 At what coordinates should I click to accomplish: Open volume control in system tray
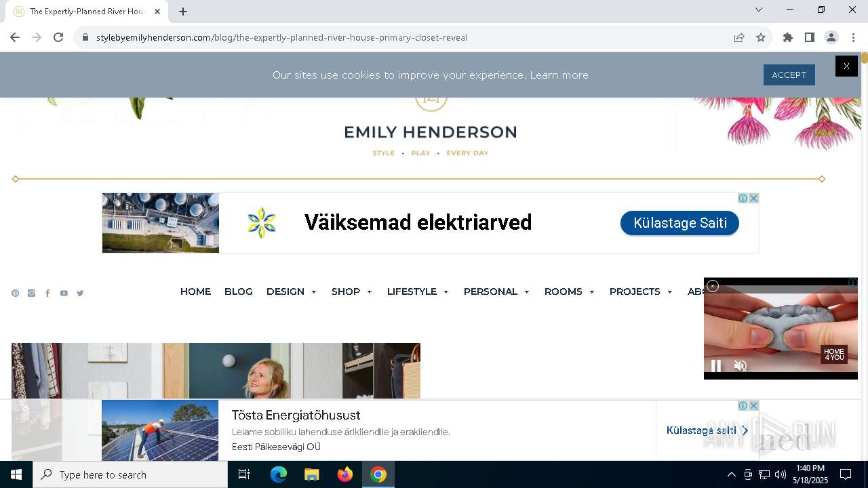(x=780, y=474)
